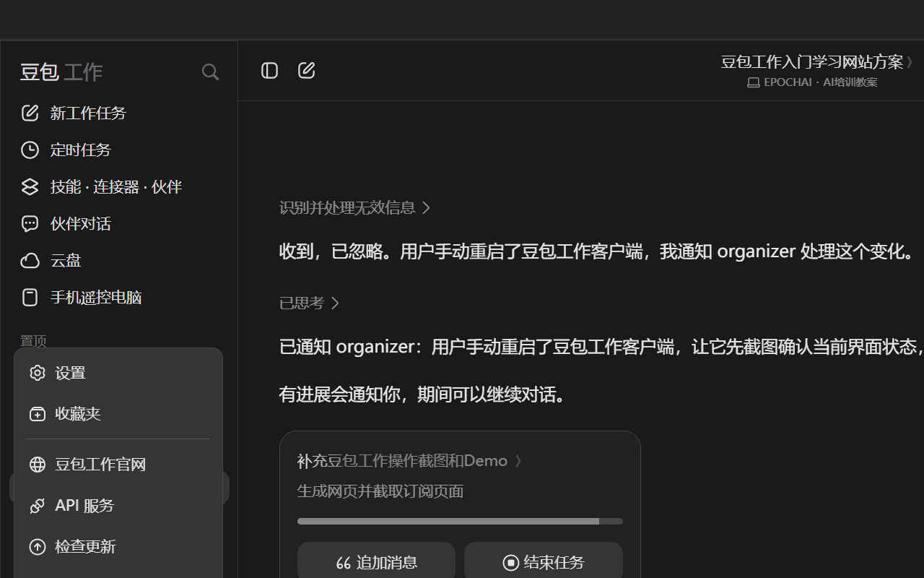The height and width of the screenshot is (578, 924).
Task: Open the sidebar search icon
Action: [210, 72]
